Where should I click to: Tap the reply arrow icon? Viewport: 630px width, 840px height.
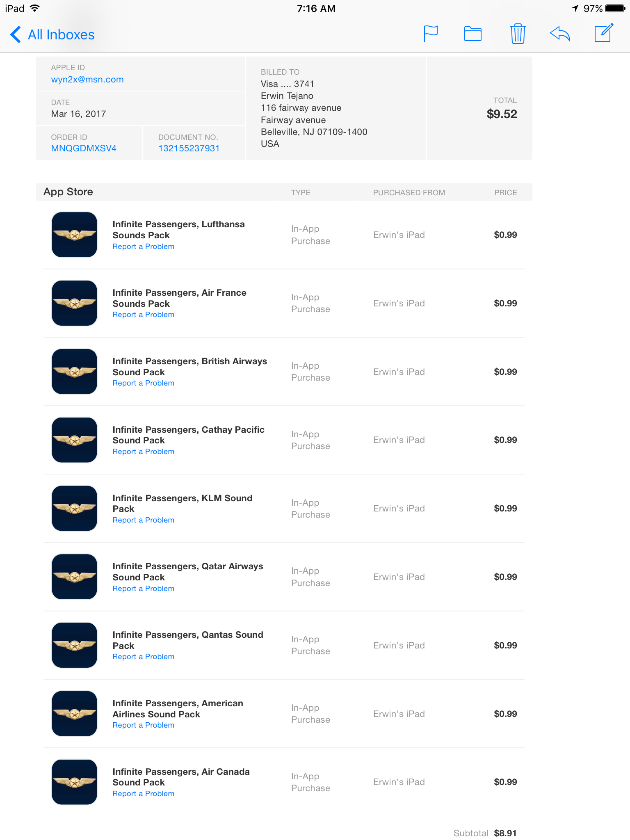click(x=560, y=34)
